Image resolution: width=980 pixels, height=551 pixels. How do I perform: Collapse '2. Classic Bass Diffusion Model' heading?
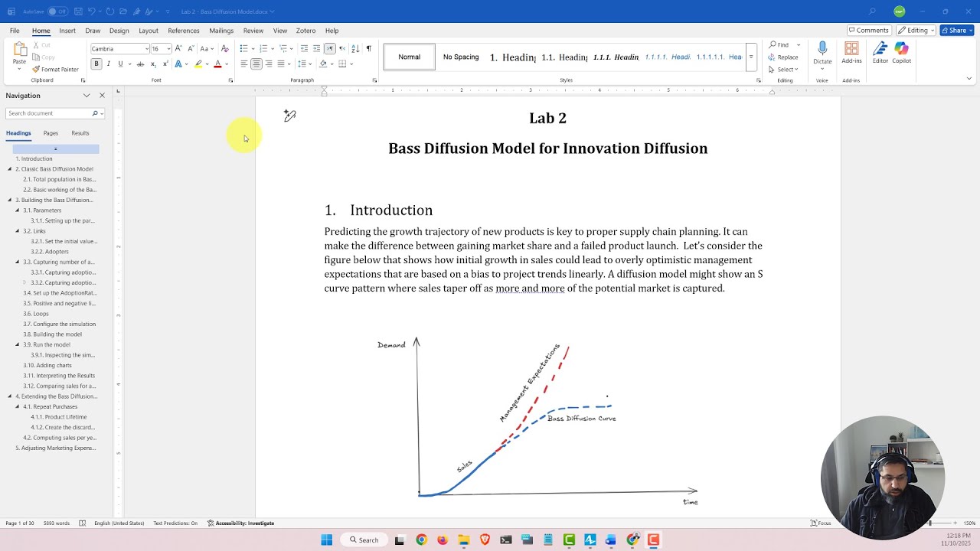pos(10,169)
